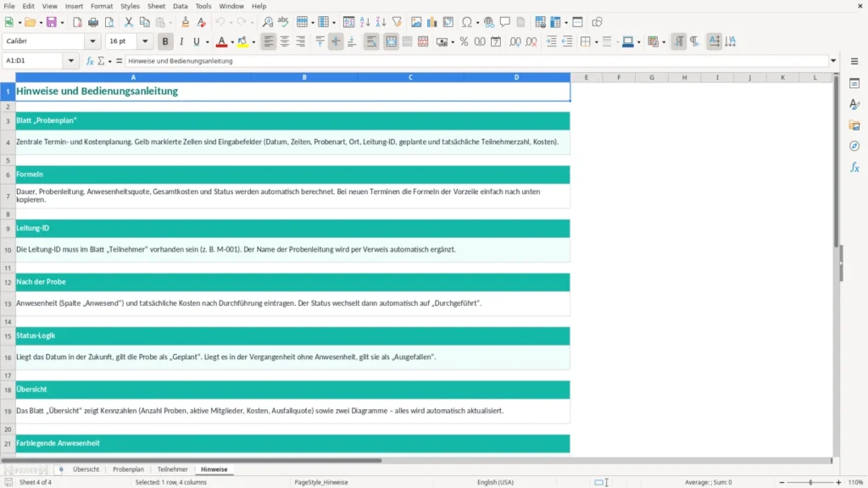Insert a special character symbol
Image resolution: width=868 pixels, height=488 pixels.
[467, 22]
